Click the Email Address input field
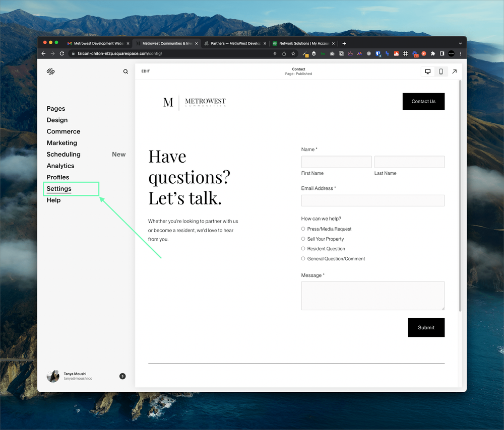The width and height of the screenshot is (504, 430). click(372, 200)
